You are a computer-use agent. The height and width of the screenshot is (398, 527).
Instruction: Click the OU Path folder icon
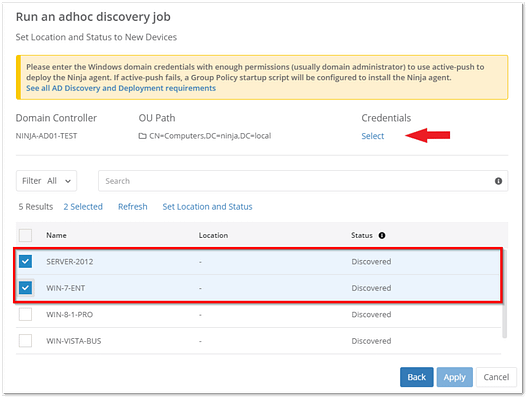click(143, 136)
